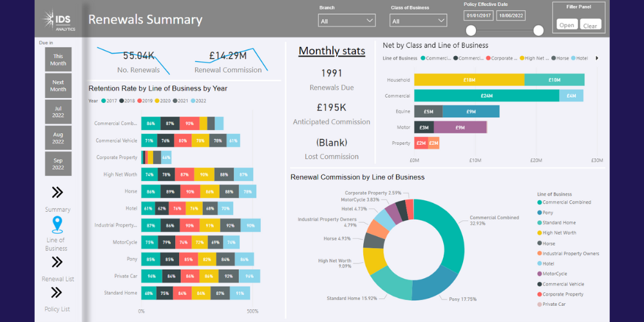Open Line of Business map pin icon
Image resolution: width=644 pixels, height=322 pixels.
57,224
